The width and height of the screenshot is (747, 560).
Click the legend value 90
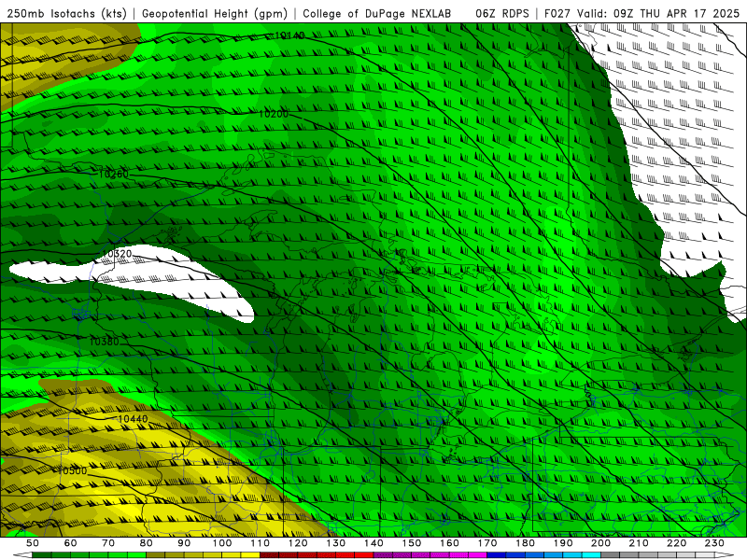(x=184, y=543)
